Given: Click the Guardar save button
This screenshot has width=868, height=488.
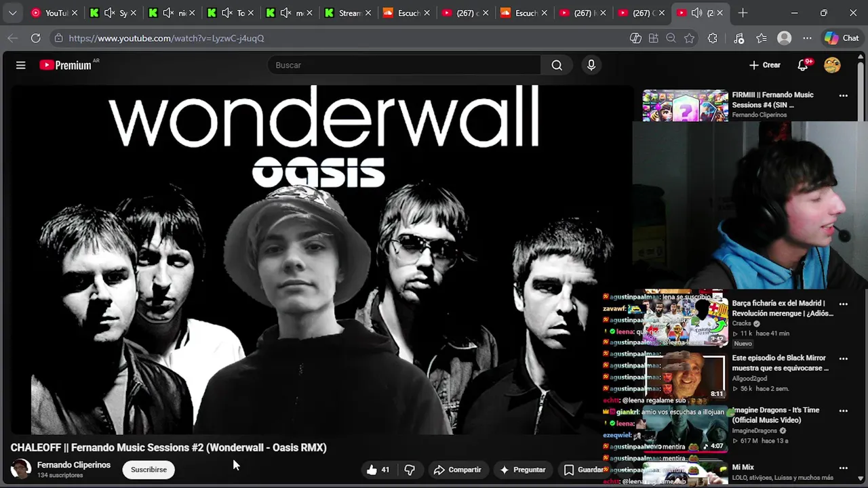Looking at the screenshot, I should (584, 470).
